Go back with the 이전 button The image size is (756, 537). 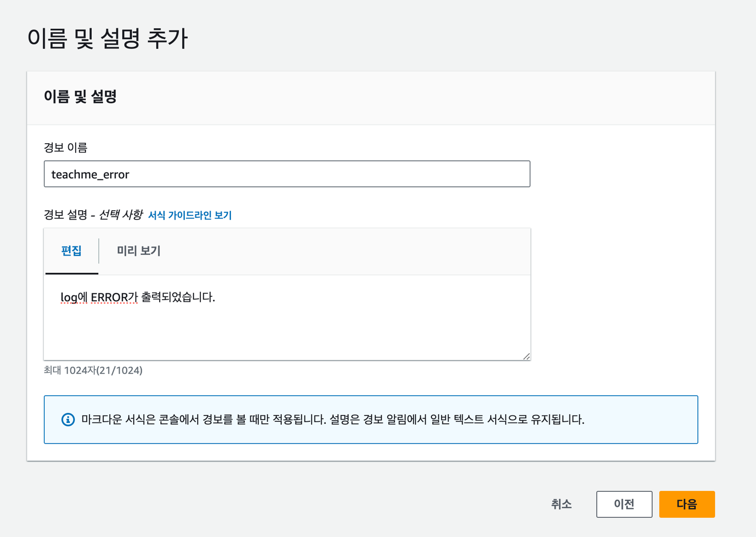tap(624, 504)
